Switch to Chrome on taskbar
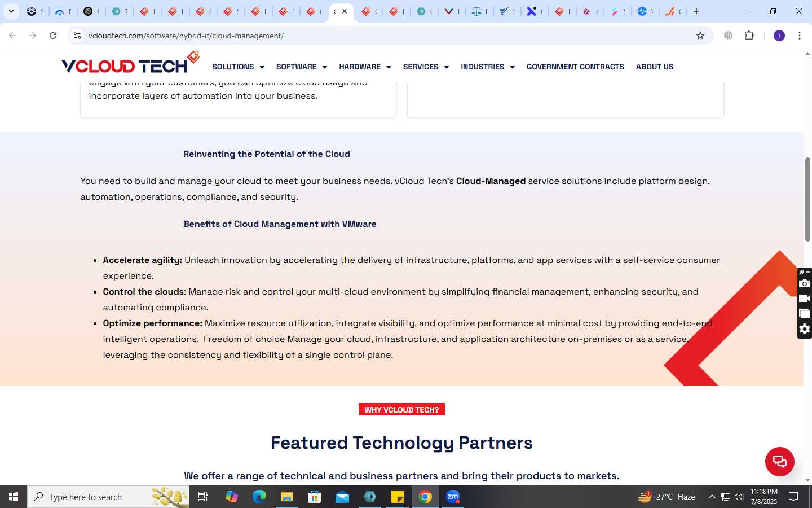The height and width of the screenshot is (508, 812). coord(425,497)
